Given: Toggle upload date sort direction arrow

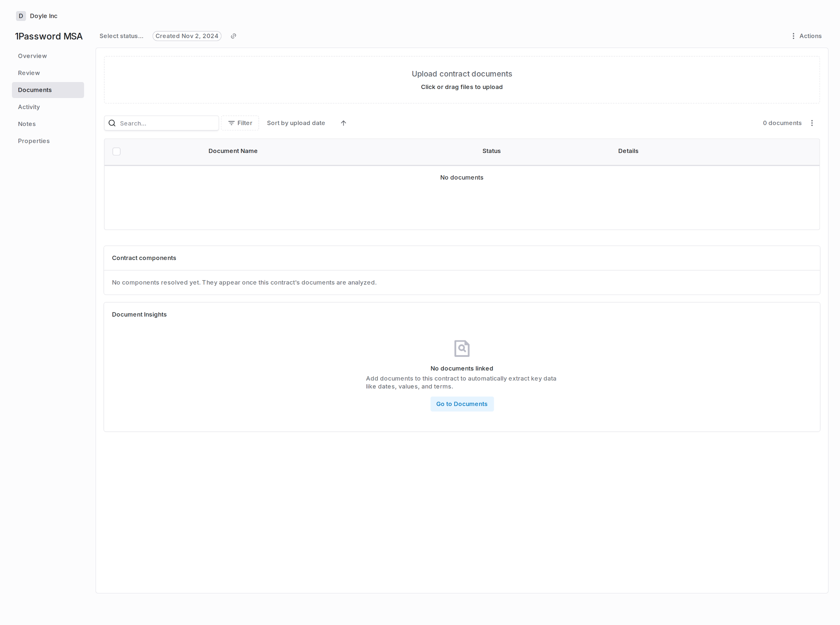Looking at the screenshot, I should (x=343, y=123).
